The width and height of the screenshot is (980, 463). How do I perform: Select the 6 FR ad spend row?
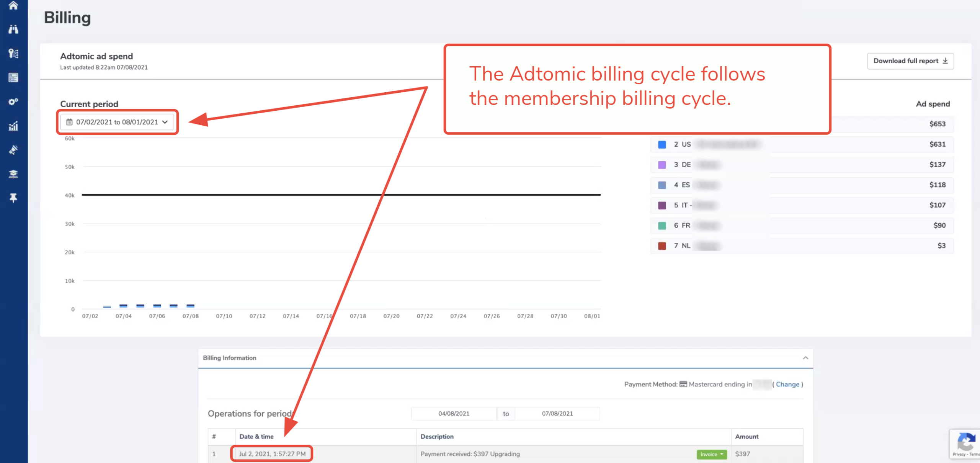click(x=802, y=226)
